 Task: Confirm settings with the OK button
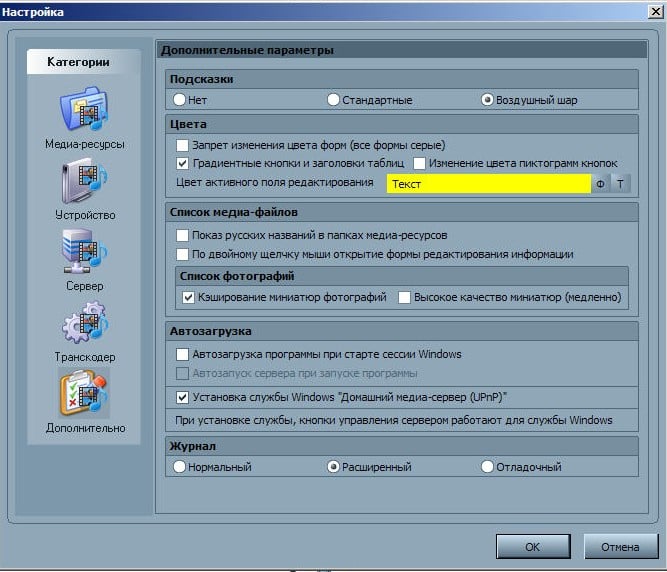[533, 546]
